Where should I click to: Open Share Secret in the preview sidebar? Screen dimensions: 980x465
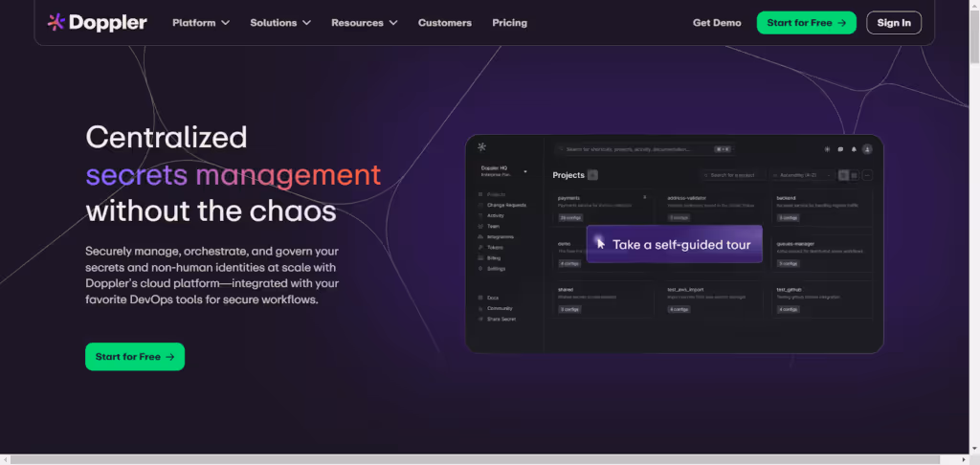(x=497, y=320)
